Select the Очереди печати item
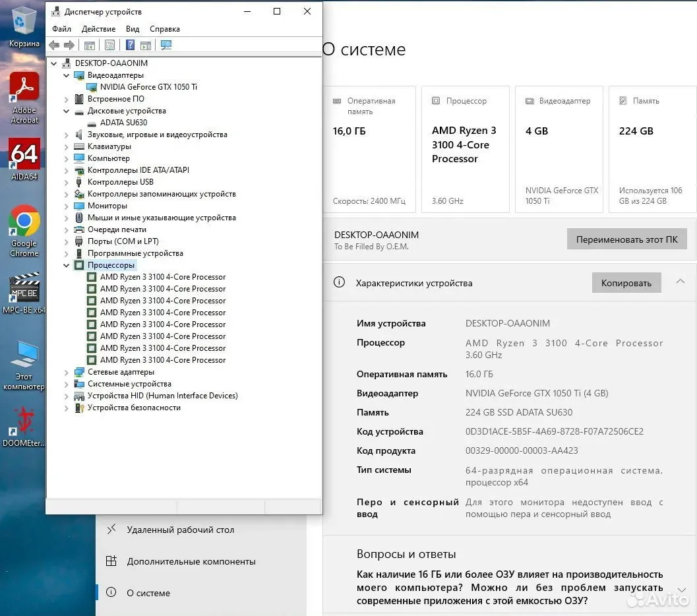Screen dimensions: 697x616 [117, 230]
